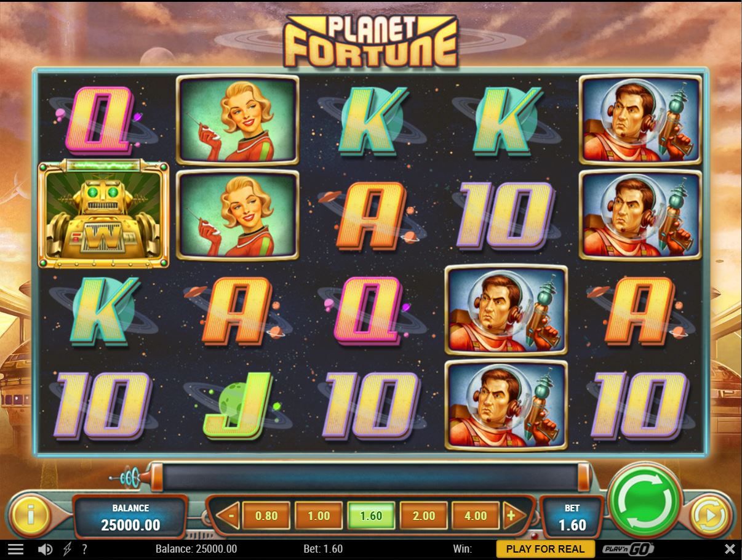Close the game with X icon
This screenshot has height=560, width=742.
click(x=730, y=548)
